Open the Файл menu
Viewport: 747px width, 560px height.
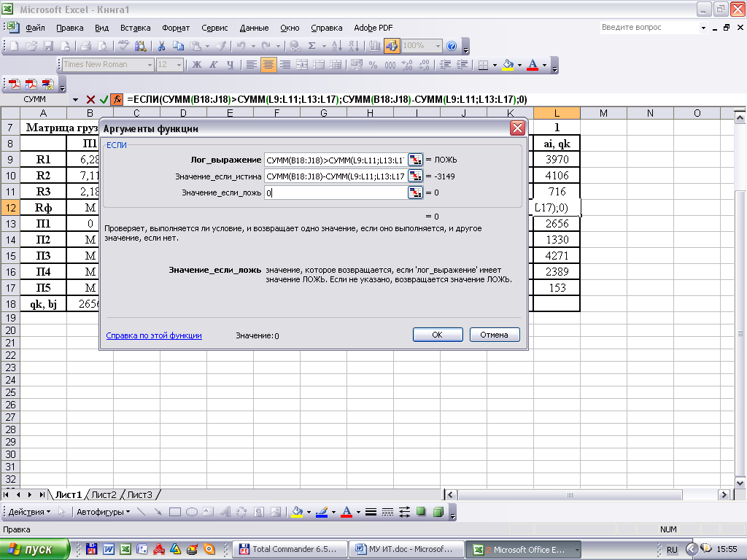tap(35, 28)
